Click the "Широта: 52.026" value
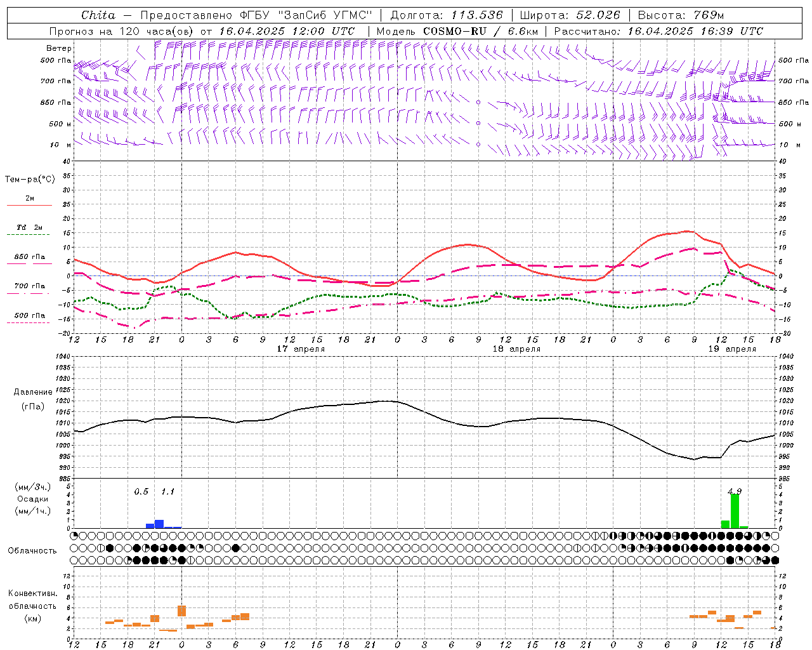Screen dimensions: 812x650 pos(570,15)
